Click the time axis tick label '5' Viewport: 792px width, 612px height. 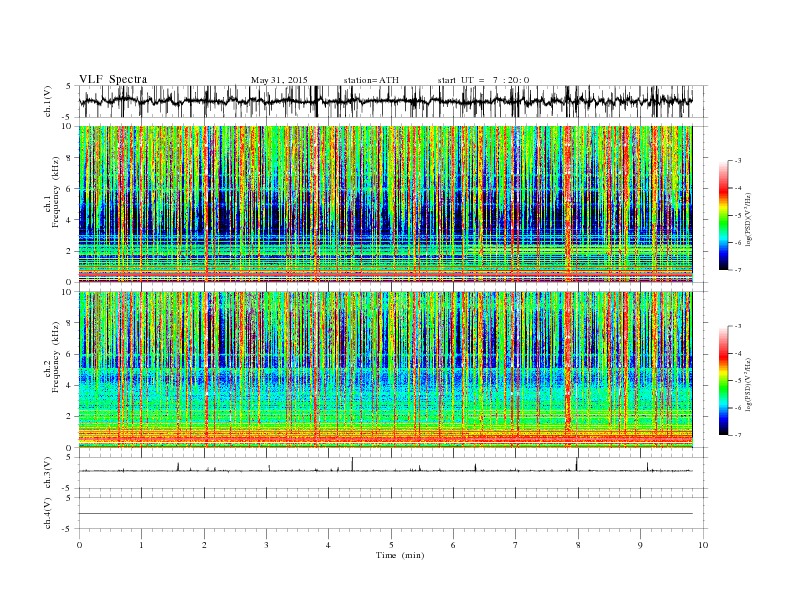pyautogui.click(x=391, y=545)
